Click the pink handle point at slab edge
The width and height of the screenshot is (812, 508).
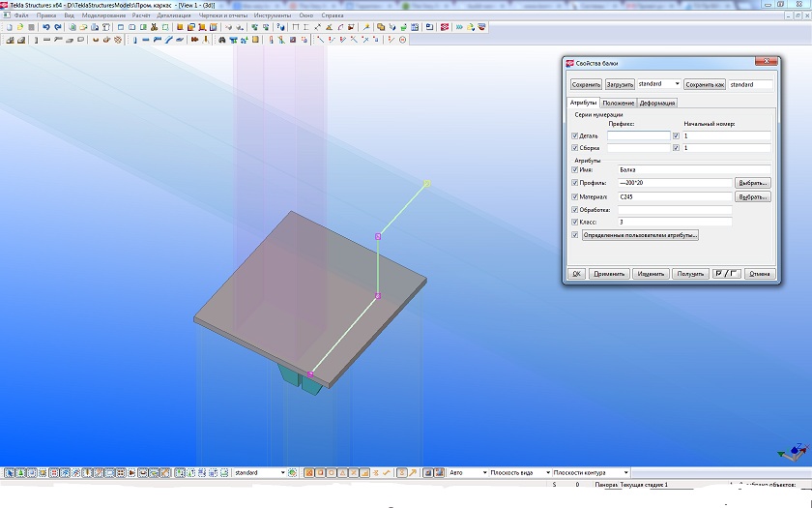pos(311,374)
